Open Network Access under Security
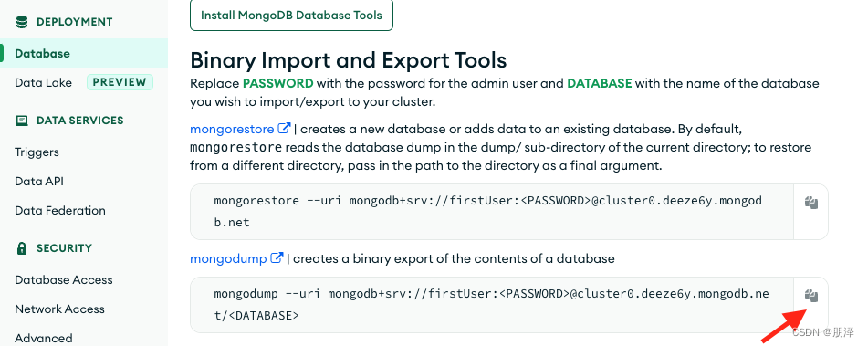The height and width of the screenshot is (346, 868). [60, 309]
